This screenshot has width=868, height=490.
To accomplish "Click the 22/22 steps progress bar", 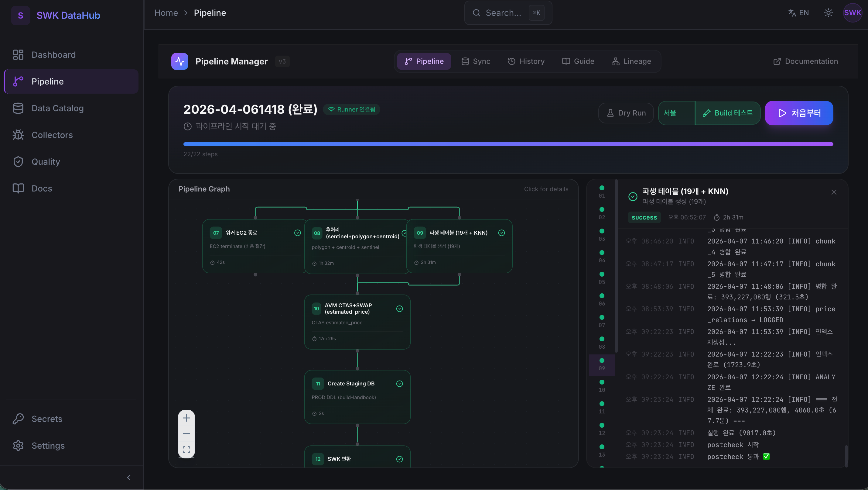I will click(x=508, y=144).
